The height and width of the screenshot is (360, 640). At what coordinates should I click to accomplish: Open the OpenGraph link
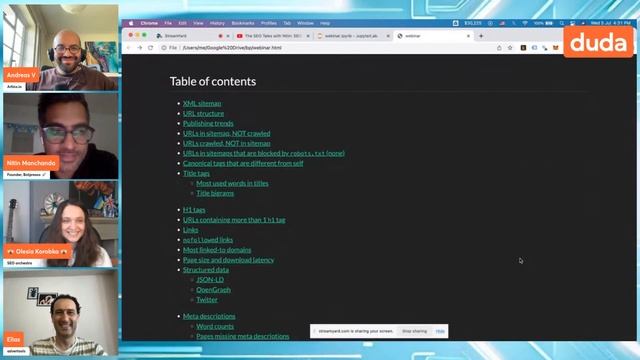pyautogui.click(x=213, y=290)
